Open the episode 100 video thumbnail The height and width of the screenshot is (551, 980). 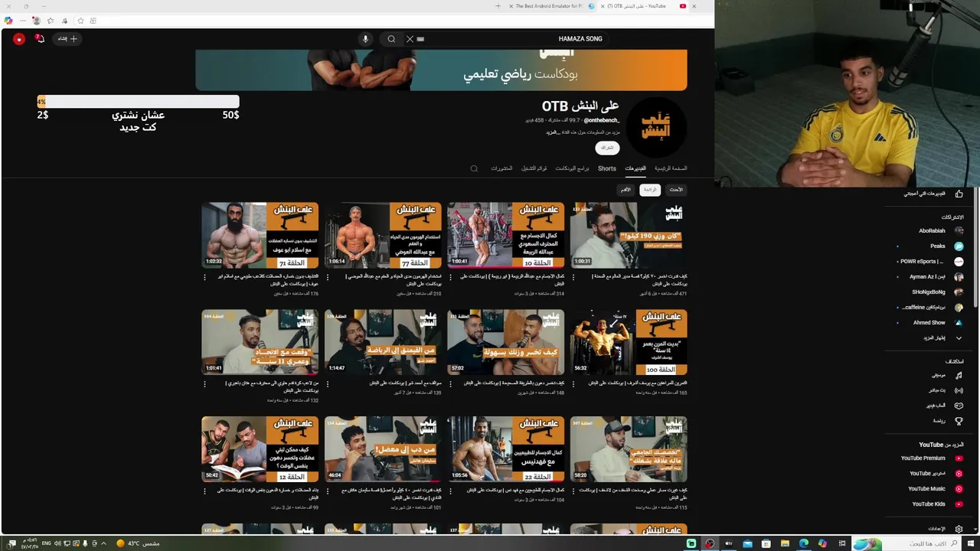629,342
